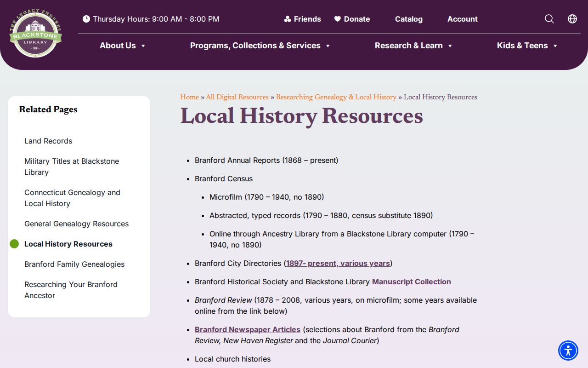Click the clock icon beside Thursday hours
Image resolution: width=588 pixels, height=368 pixels.
coord(86,19)
